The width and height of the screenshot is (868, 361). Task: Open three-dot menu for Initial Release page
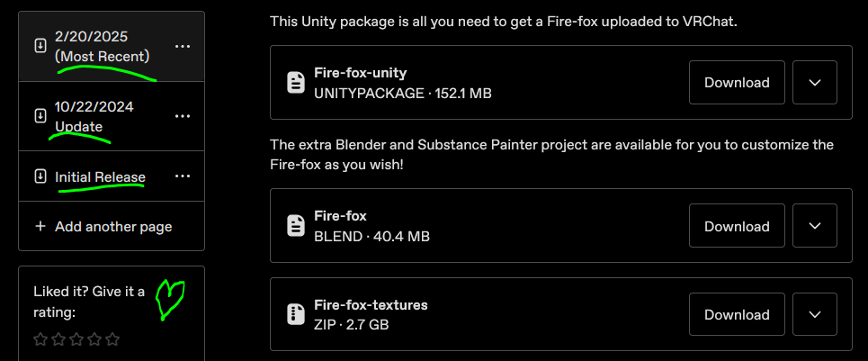click(x=183, y=176)
